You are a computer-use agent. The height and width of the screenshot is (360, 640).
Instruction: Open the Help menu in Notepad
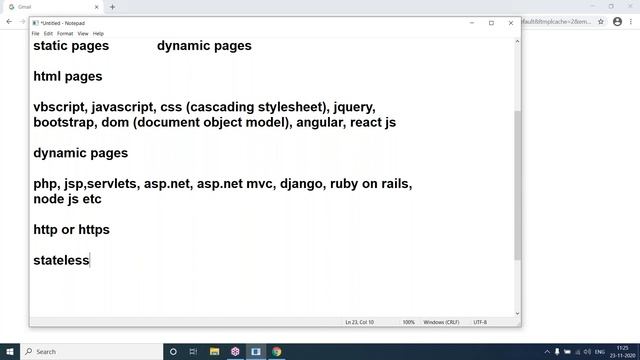click(98, 33)
